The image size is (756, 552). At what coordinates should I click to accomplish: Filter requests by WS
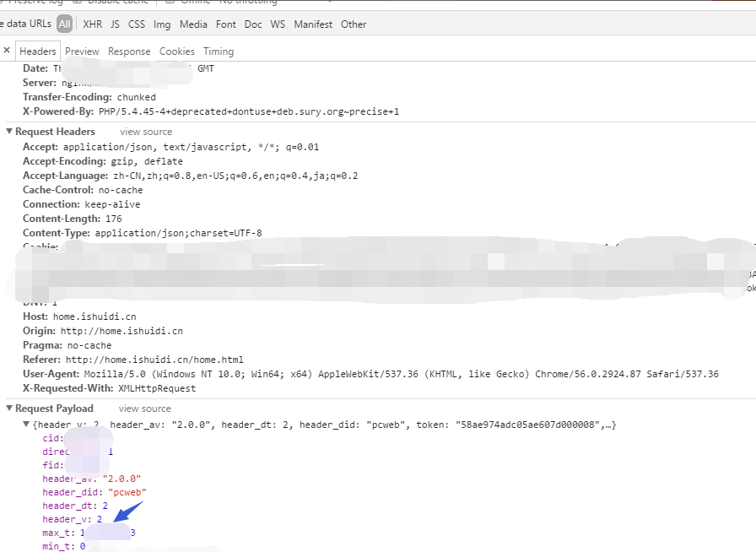(278, 24)
